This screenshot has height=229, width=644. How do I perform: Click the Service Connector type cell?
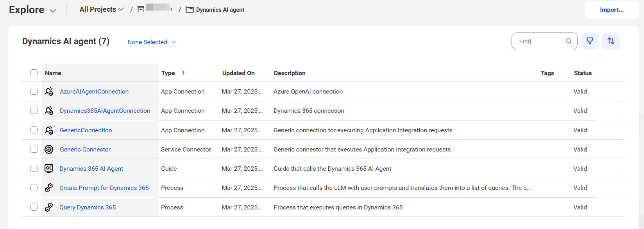[x=186, y=150]
